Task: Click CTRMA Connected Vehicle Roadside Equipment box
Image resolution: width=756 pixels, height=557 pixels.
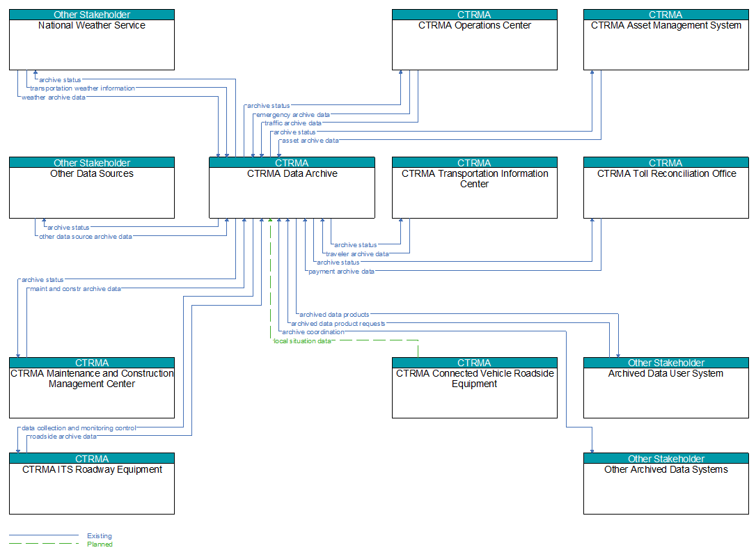Action: point(475,388)
